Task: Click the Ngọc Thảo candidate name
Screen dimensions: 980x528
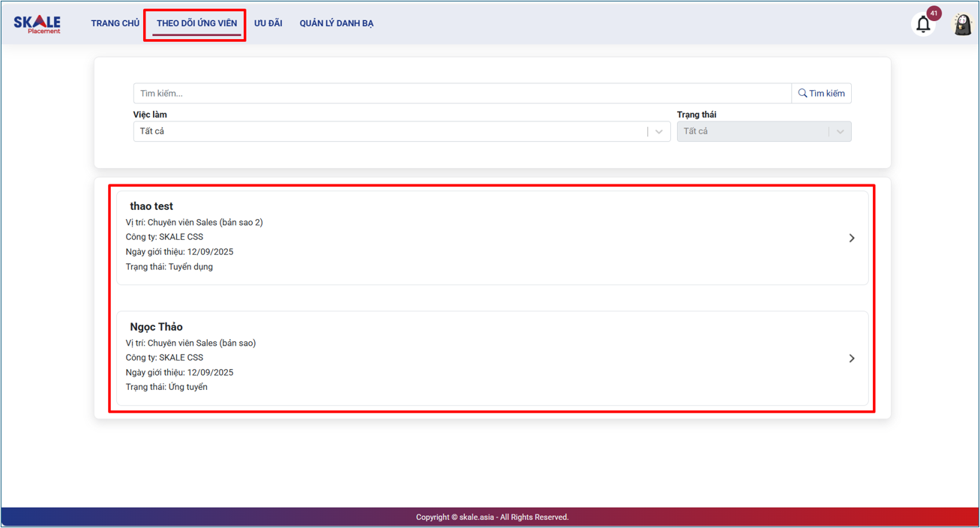Action: (x=156, y=327)
